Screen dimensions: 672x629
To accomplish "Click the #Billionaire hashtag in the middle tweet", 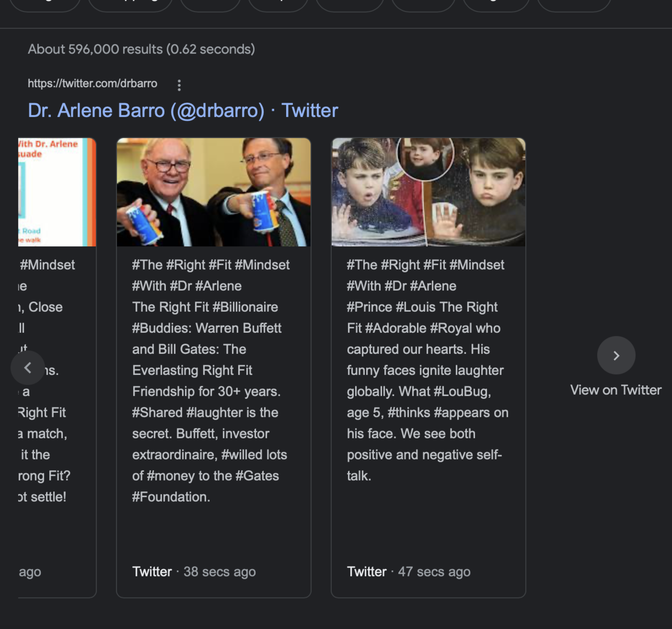I will [x=245, y=307].
